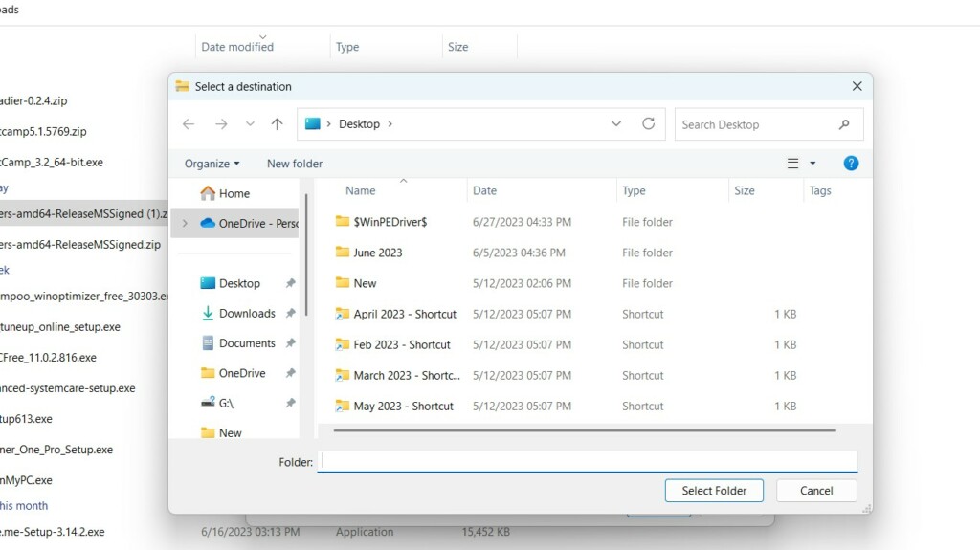Click the Folder name input field

[x=587, y=461]
